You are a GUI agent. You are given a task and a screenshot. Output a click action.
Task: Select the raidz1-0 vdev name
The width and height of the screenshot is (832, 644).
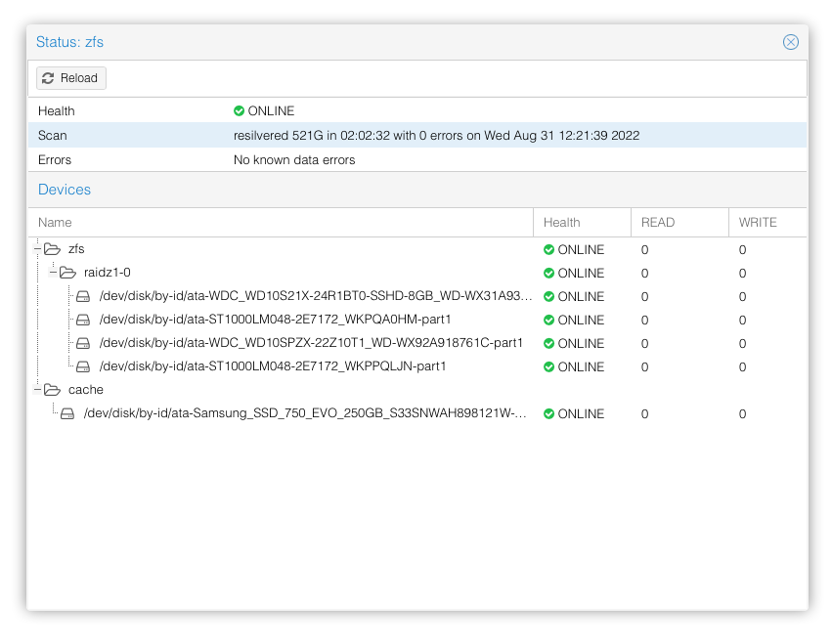point(108,273)
